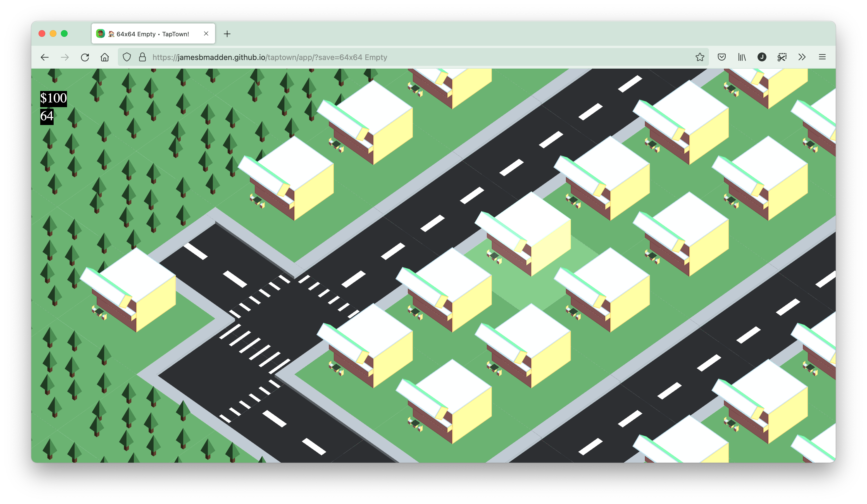The height and width of the screenshot is (504, 867).
Task: Reload the TapTown page
Action: click(85, 57)
